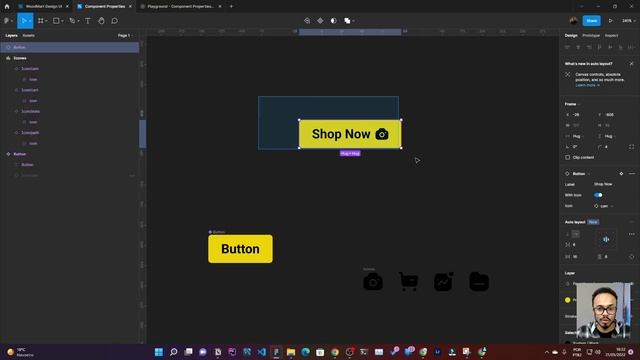Viewport: 640px width, 360px height.
Task: Open Windows Start menu
Action: pos(159,352)
